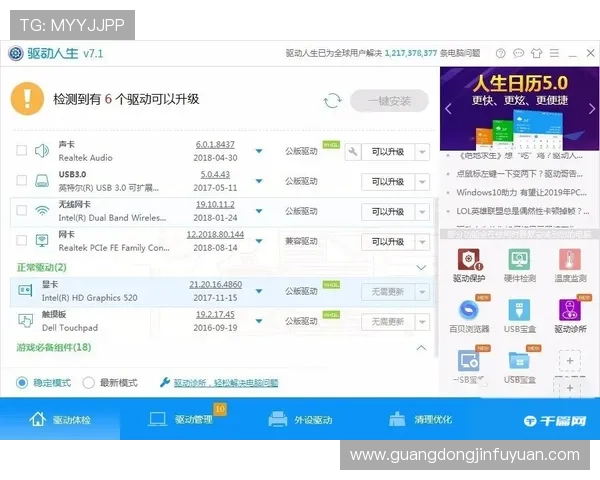The height and width of the screenshot is (480, 600).
Task: Click the 游戏必备组件(18) heading
Action: [54, 347]
